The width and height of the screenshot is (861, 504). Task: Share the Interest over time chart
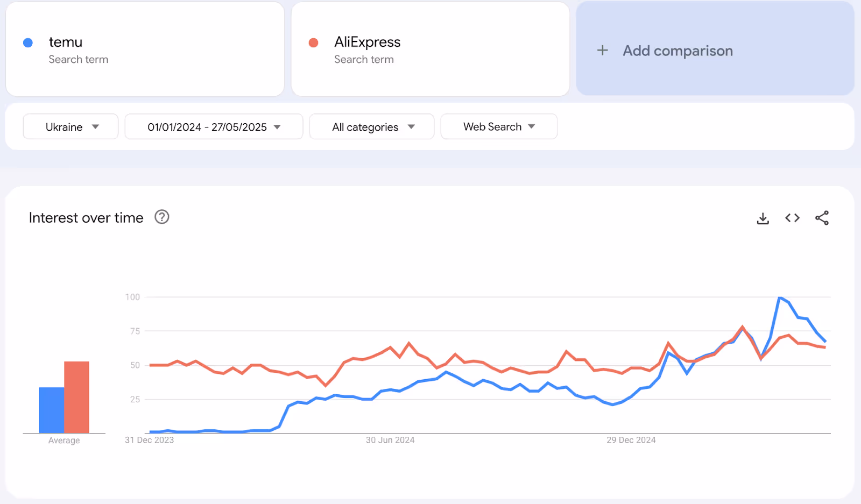(x=822, y=218)
